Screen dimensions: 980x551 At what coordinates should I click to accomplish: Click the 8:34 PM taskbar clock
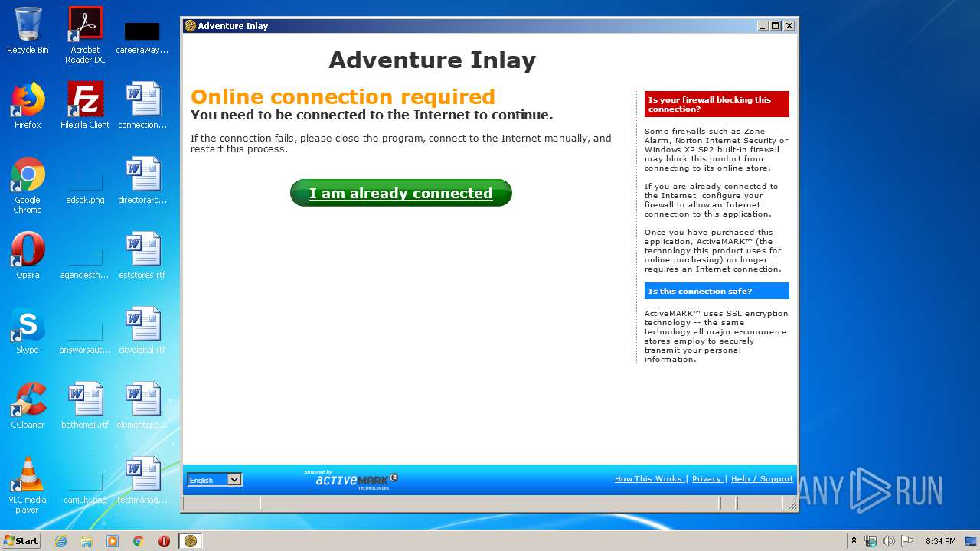[x=940, y=541]
